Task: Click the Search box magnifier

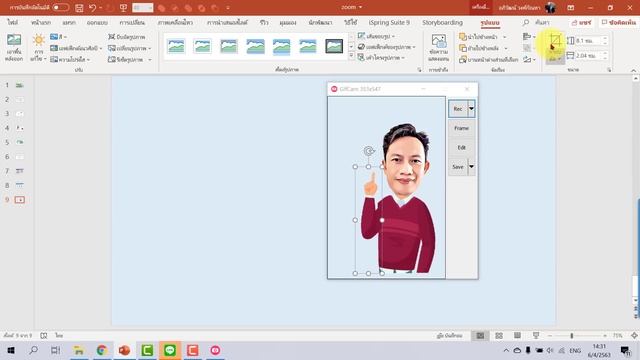Action: pyautogui.click(x=526, y=23)
